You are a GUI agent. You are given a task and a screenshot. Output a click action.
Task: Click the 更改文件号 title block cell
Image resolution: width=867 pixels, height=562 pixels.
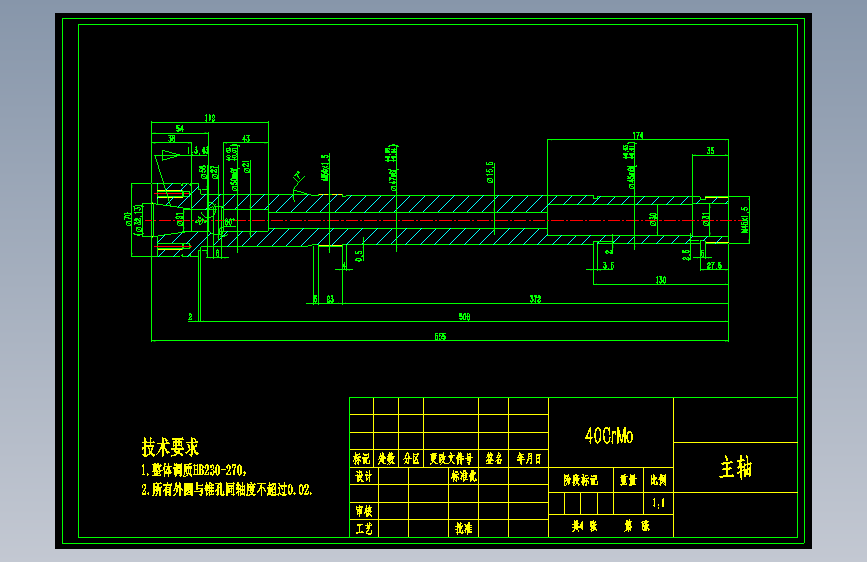coord(451,459)
